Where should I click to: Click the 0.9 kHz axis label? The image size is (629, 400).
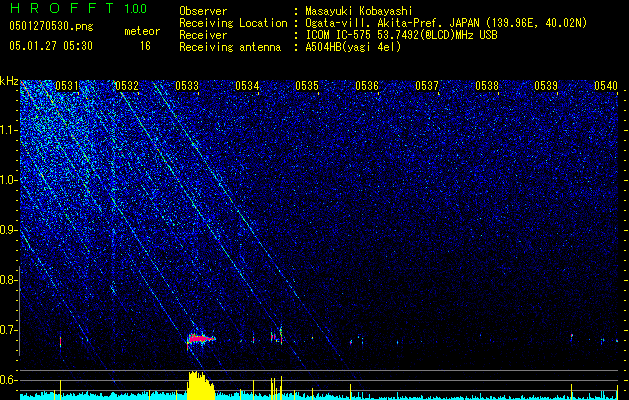[x=9, y=230]
